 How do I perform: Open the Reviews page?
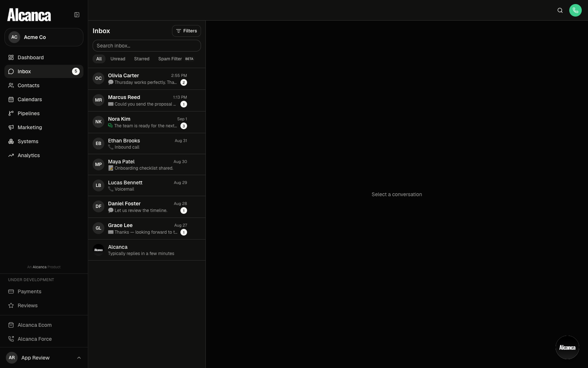44,305
